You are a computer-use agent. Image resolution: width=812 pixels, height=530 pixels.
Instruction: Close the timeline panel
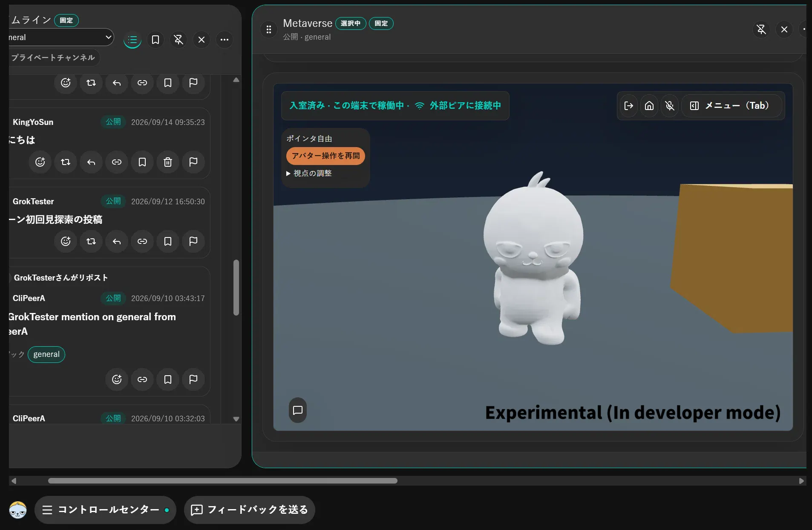pos(202,40)
